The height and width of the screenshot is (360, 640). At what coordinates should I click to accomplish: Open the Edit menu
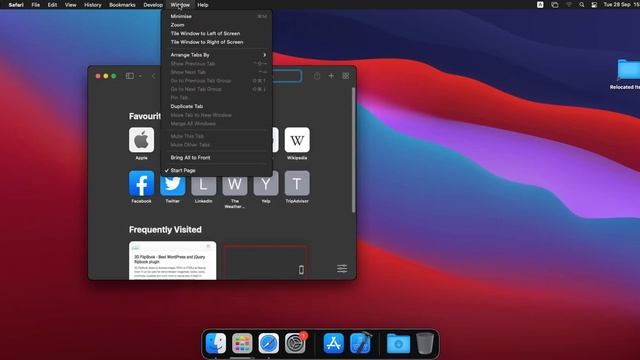click(52, 5)
